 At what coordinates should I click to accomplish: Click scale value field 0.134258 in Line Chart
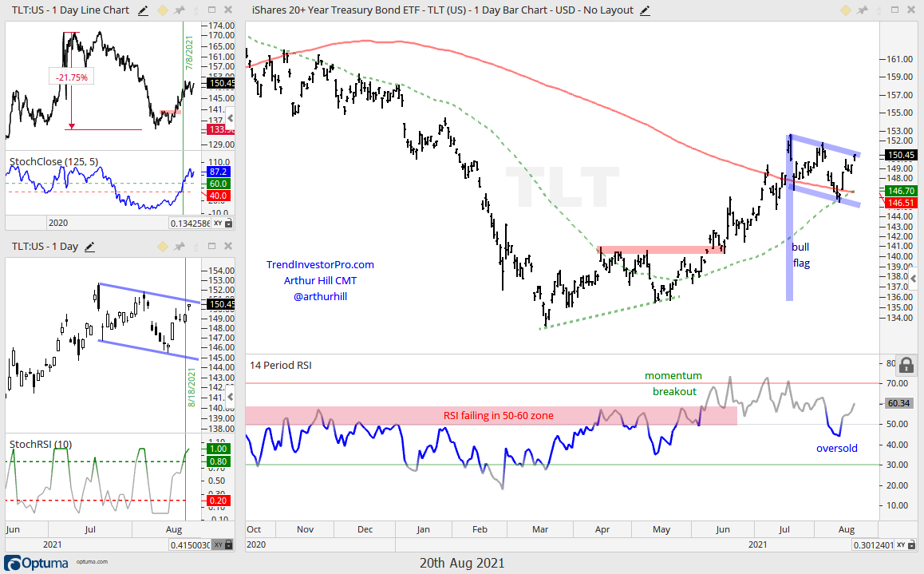[x=190, y=224]
